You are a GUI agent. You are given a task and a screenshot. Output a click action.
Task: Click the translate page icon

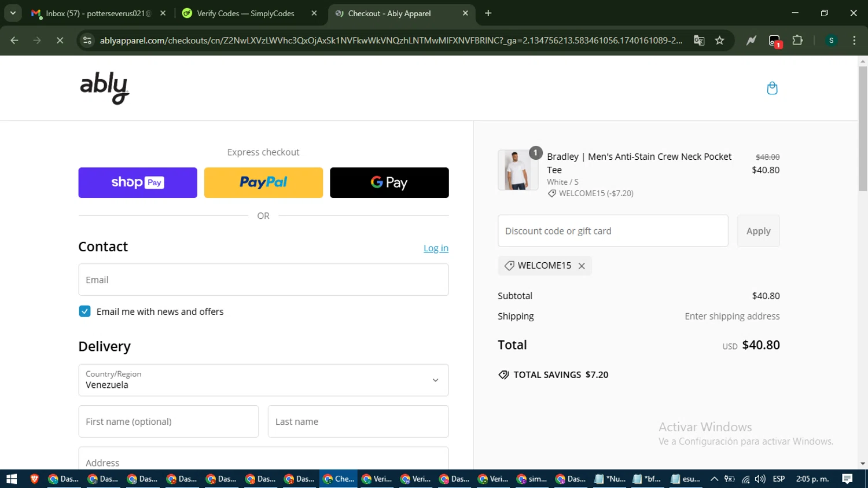(x=699, y=41)
